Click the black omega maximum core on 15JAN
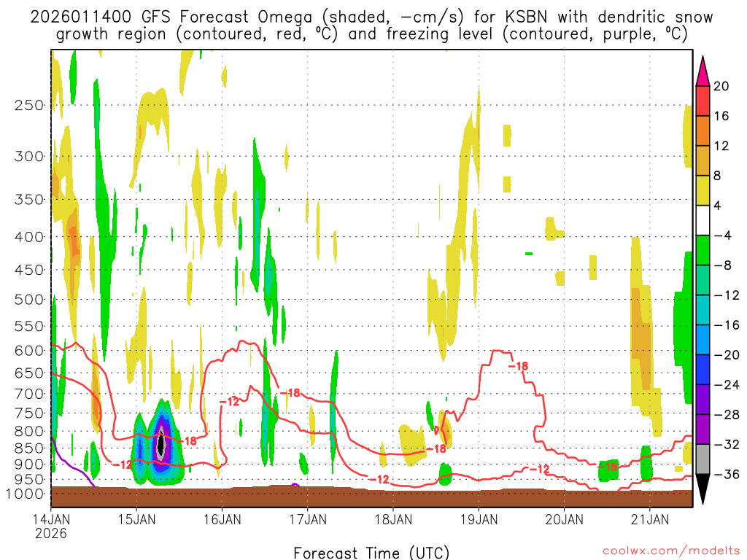Viewport: 747px width, 560px height. [x=161, y=446]
